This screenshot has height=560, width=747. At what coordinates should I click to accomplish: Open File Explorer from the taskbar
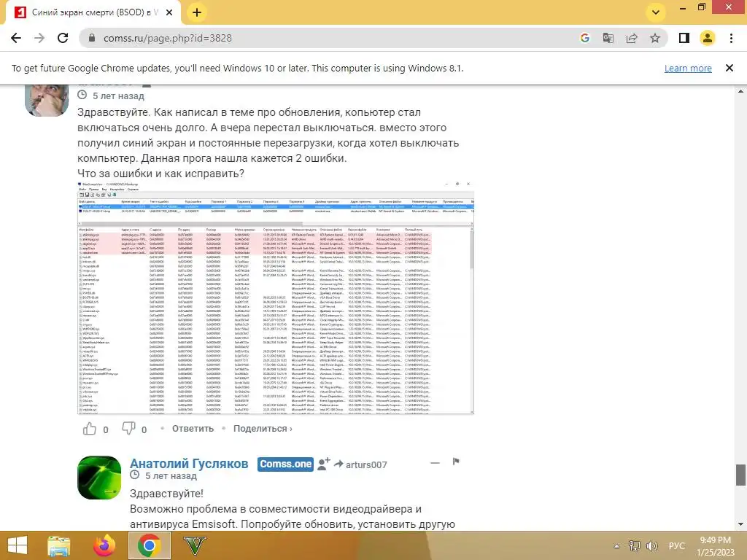[58, 545]
